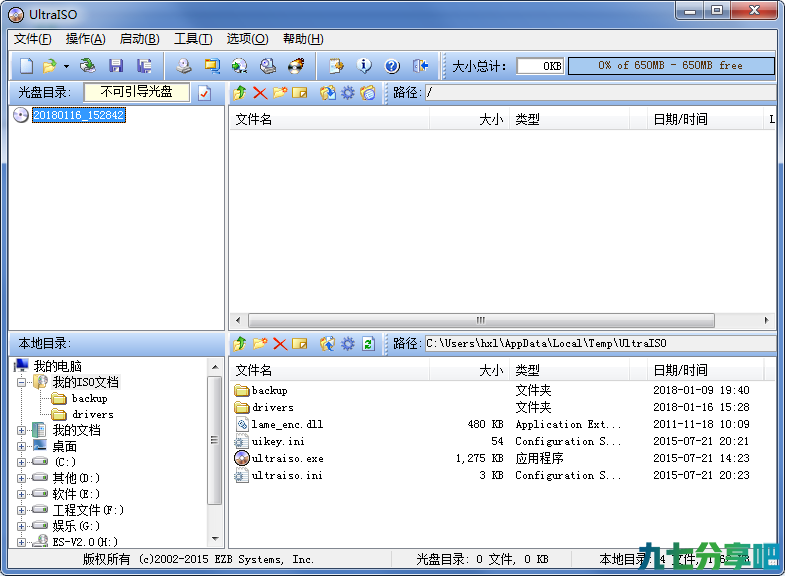Viewport: 785px width, 576px height.
Task: Select the drivers folder in the local tree
Action: (x=93, y=414)
